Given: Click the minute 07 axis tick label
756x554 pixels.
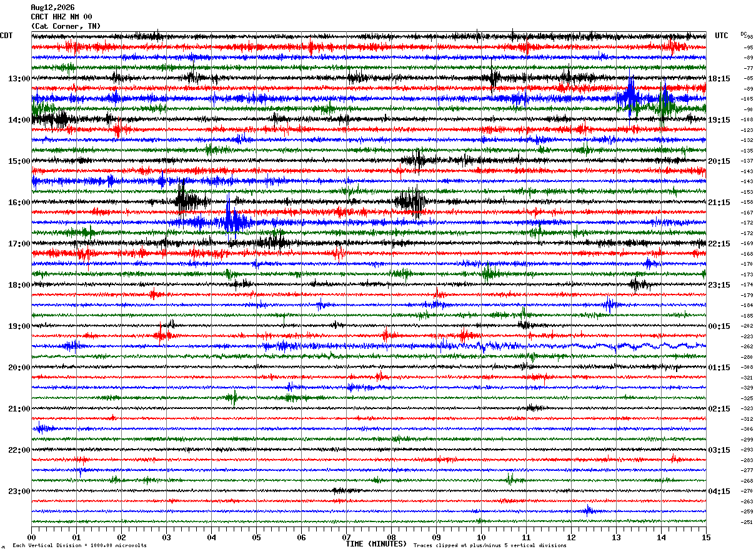Looking at the screenshot, I should pos(346,537).
